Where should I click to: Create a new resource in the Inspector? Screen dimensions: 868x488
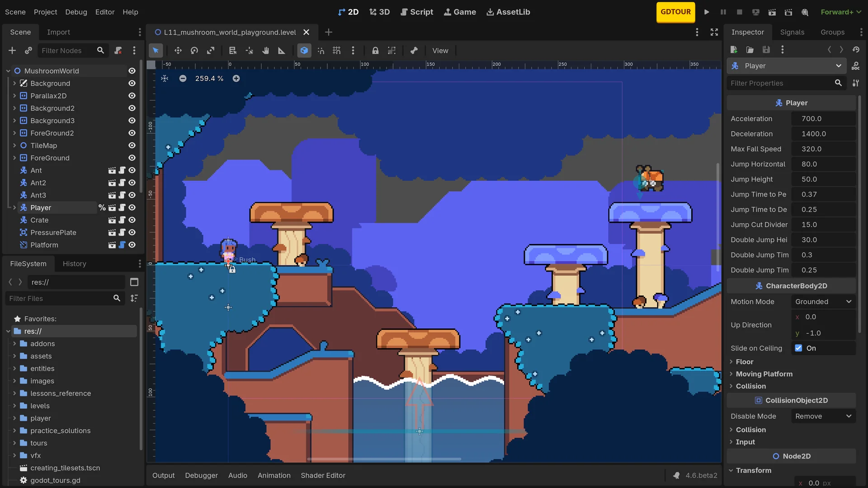coord(733,50)
